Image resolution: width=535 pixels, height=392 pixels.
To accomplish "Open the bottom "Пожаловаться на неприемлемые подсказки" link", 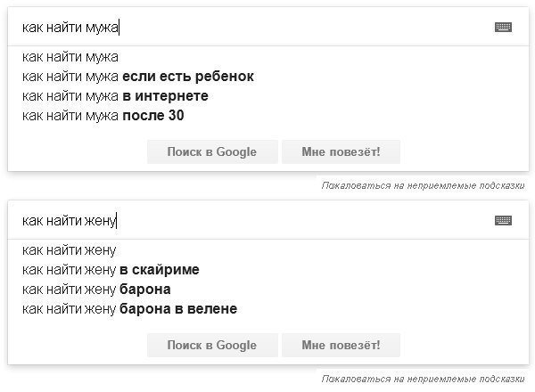I will 424,379.
